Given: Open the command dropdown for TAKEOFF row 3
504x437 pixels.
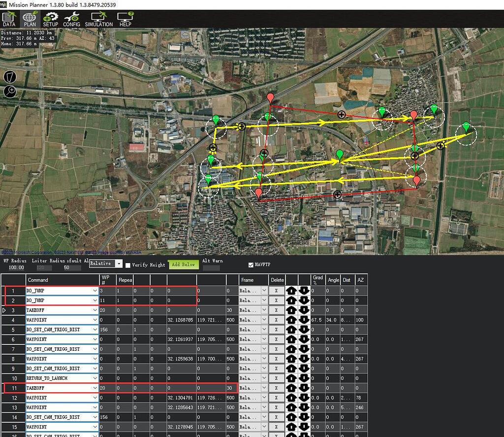Looking at the screenshot, I should 94,310.
